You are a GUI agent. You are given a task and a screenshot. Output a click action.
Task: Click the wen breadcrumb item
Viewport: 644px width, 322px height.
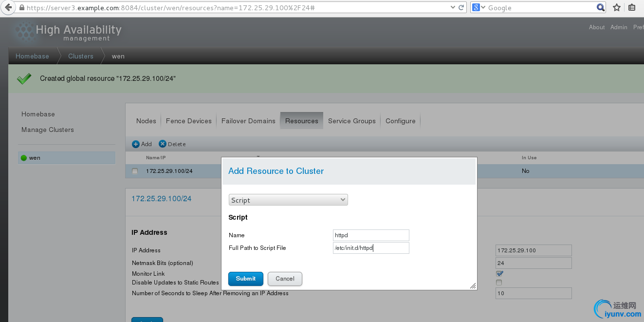(118, 56)
